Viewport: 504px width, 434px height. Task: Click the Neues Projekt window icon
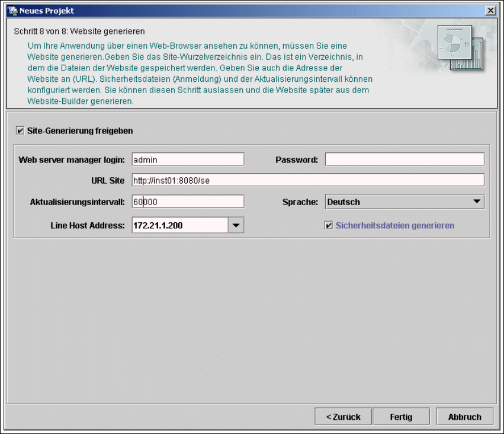pyautogui.click(x=12, y=11)
